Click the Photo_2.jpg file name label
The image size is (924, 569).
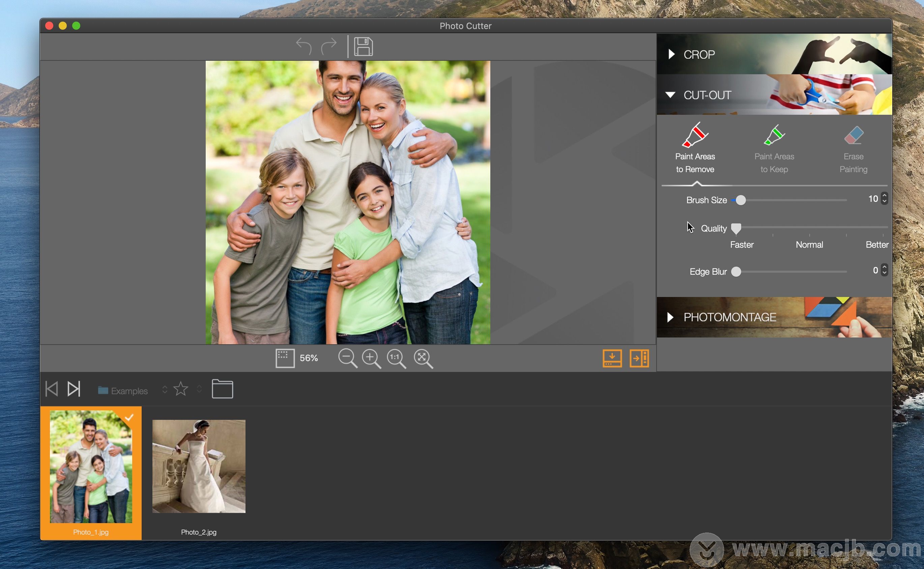pos(199,532)
